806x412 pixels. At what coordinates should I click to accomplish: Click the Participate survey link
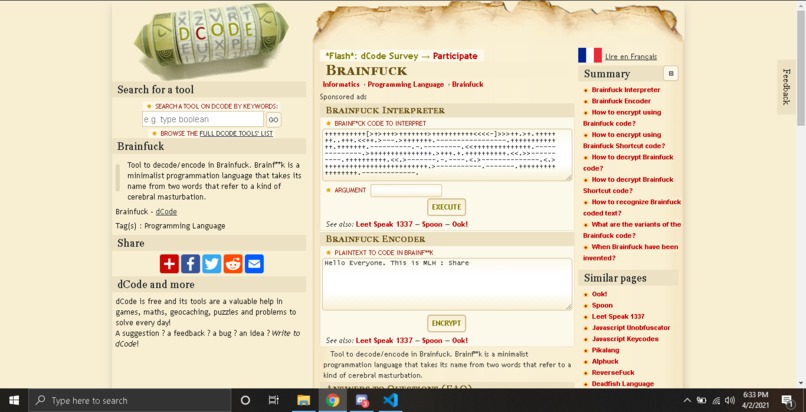pos(455,56)
